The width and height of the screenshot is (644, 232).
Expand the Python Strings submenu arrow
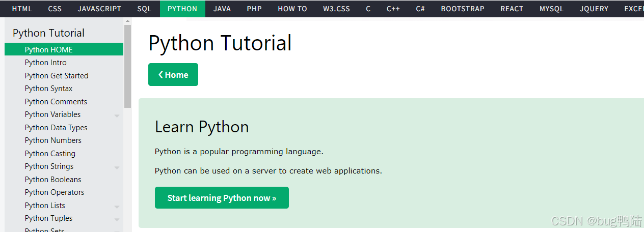[x=117, y=167]
